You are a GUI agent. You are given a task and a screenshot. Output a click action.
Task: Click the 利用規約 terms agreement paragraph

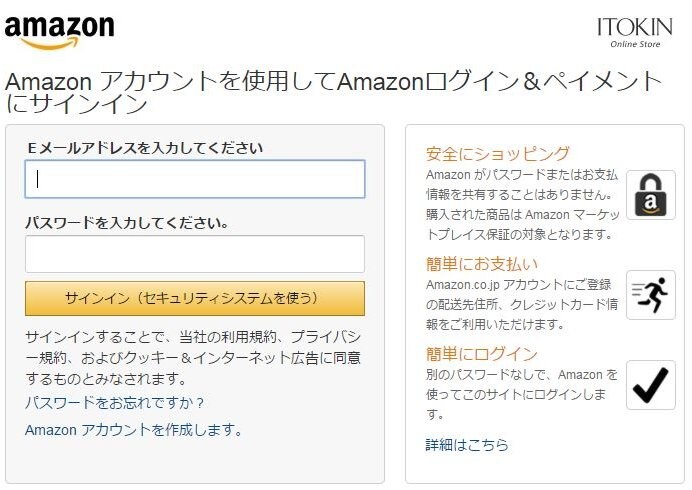point(193,358)
